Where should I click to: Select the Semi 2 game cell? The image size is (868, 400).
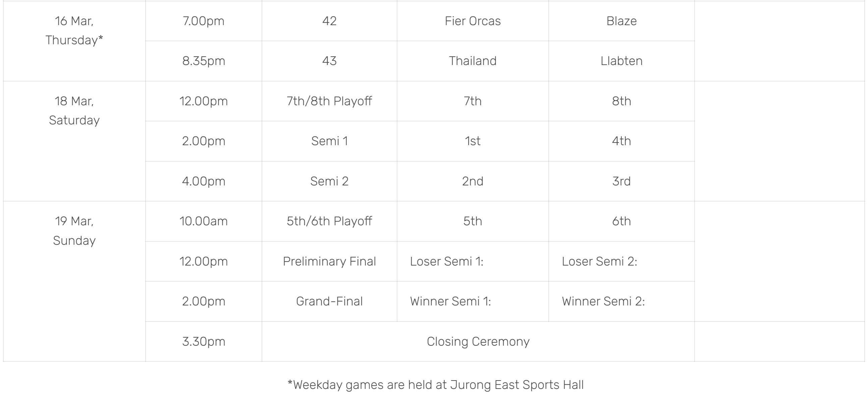[329, 181]
